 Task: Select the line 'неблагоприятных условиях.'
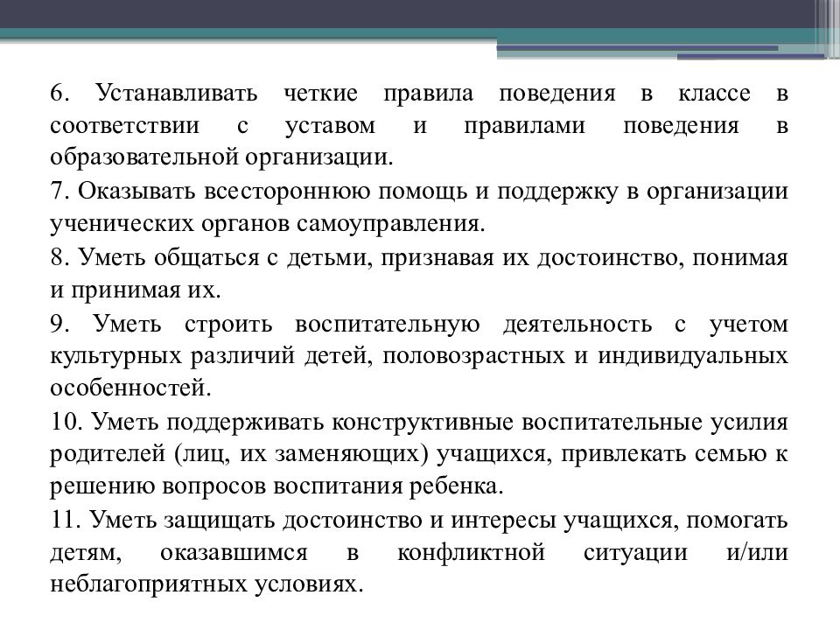point(206,584)
